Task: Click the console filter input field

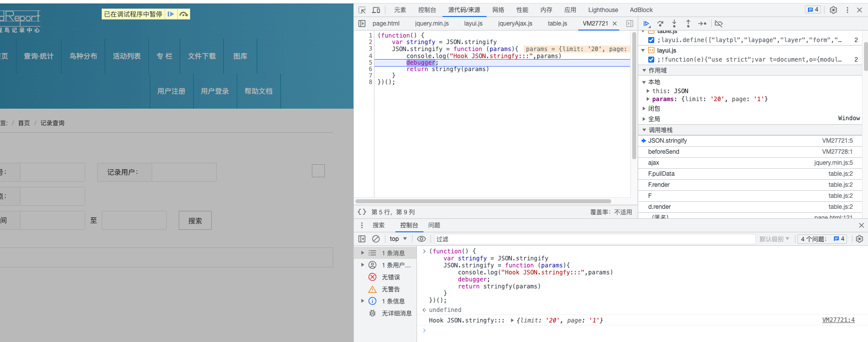Action: [x=593, y=239]
